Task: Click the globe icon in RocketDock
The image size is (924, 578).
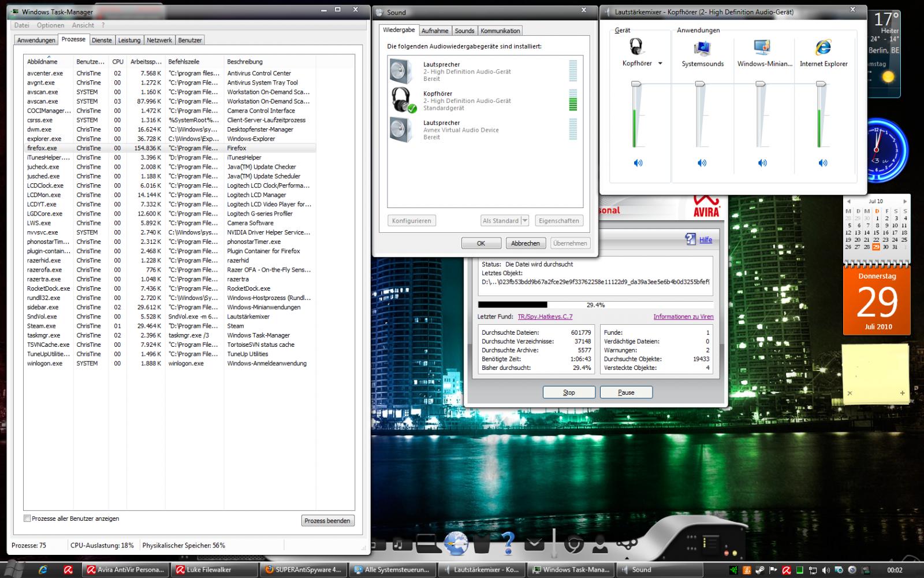Action: click(456, 543)
